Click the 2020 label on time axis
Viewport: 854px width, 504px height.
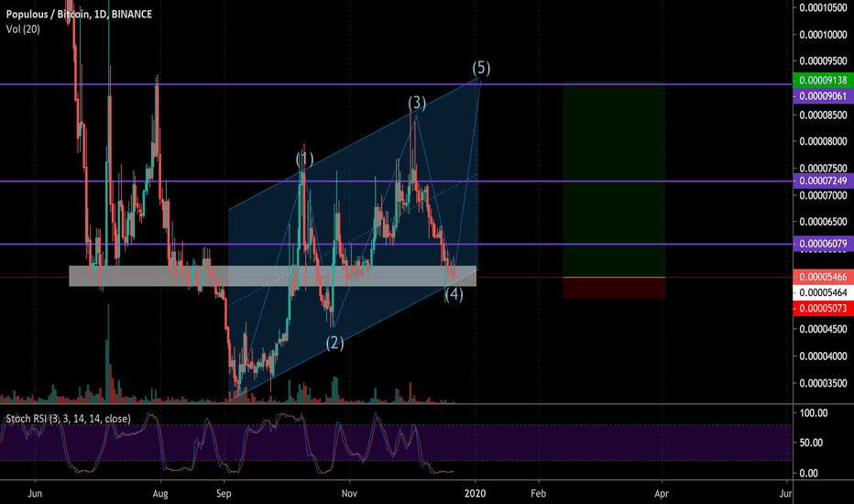475,494
